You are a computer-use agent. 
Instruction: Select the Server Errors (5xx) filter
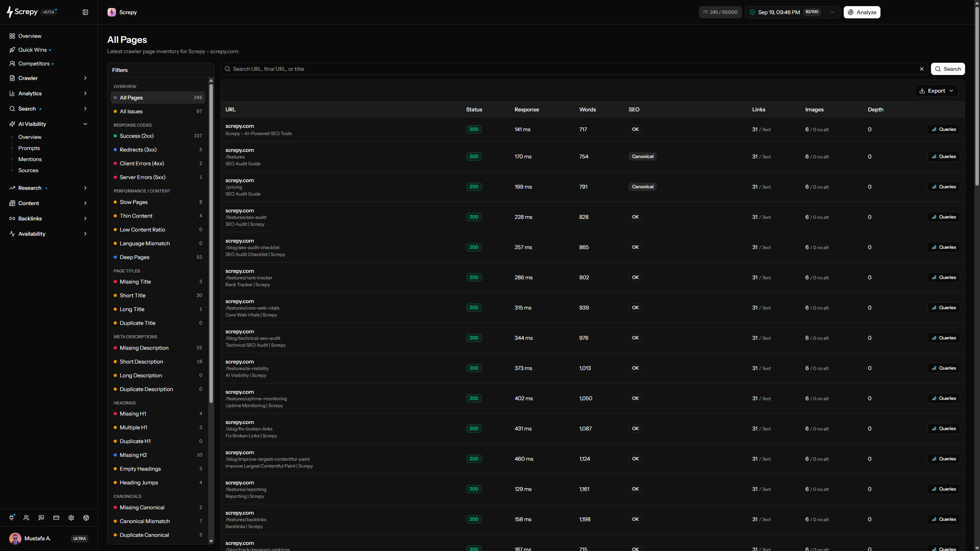158,177
